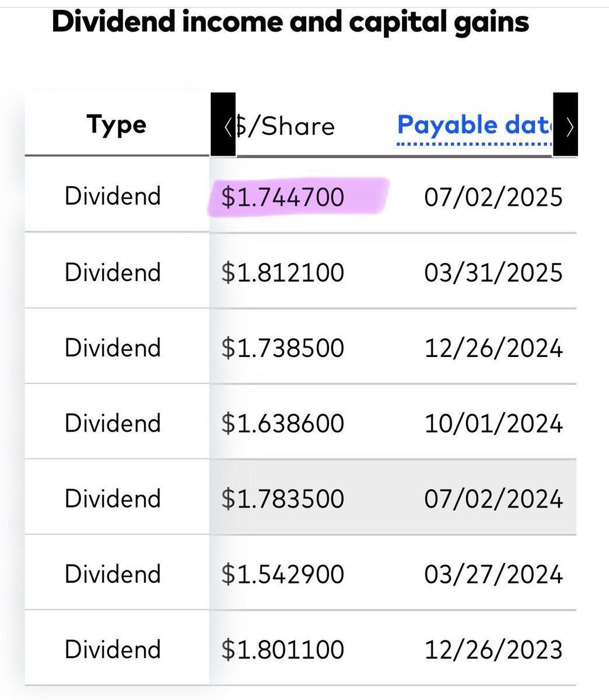Viewport: 609px width, 700px height.
Task: Sort by Payable date column header
Action: [x=475, y=125]
